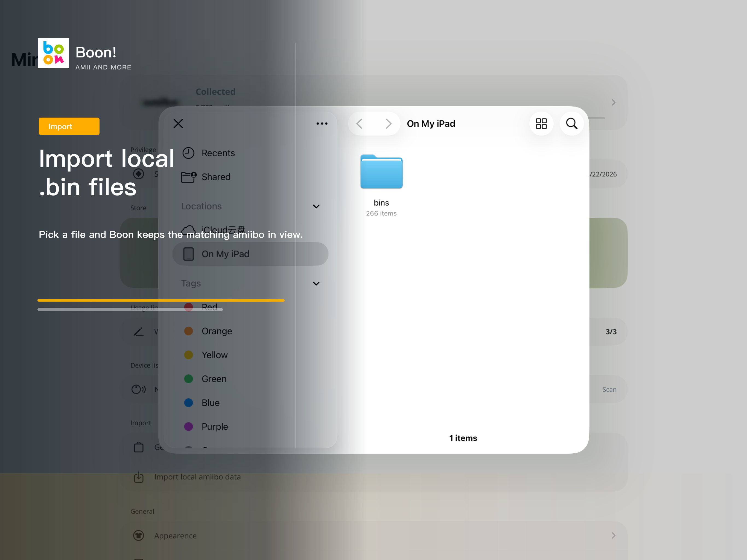Viewport: 747px width, 560px height.
Task: Click the Shared folder icon
Action: click(x=188, y=177)
